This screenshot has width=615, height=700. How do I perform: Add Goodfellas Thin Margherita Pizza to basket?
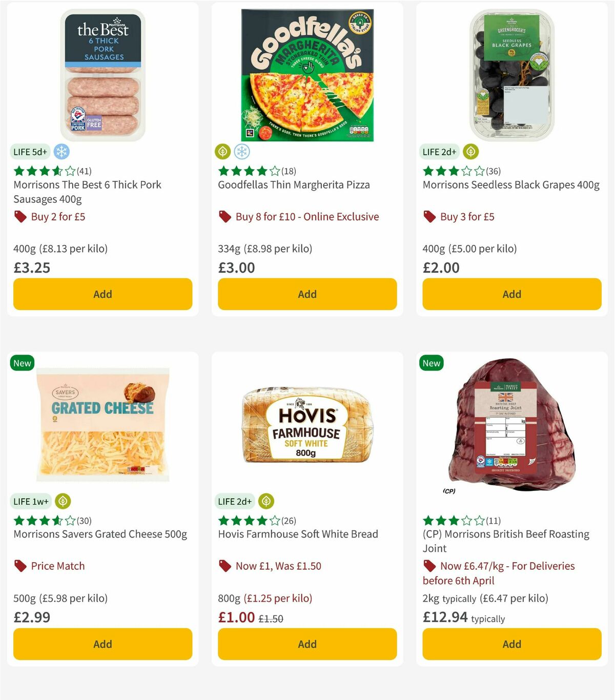[x=306, y=294]
